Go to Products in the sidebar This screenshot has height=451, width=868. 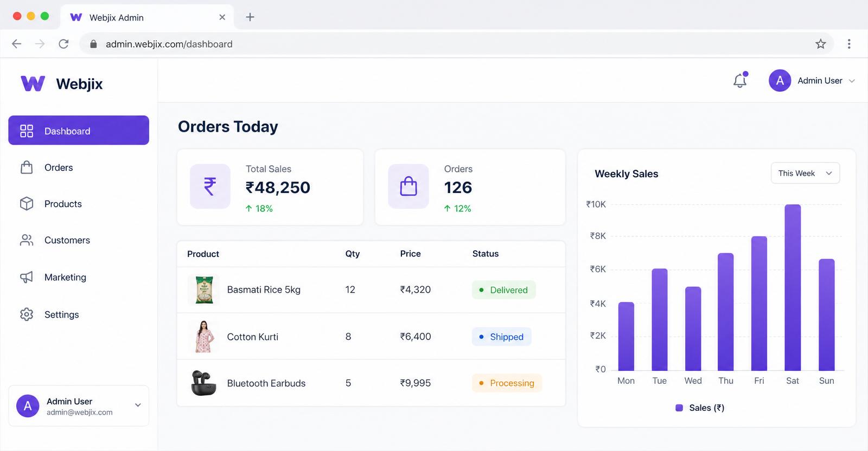click(x=79, y=204)
